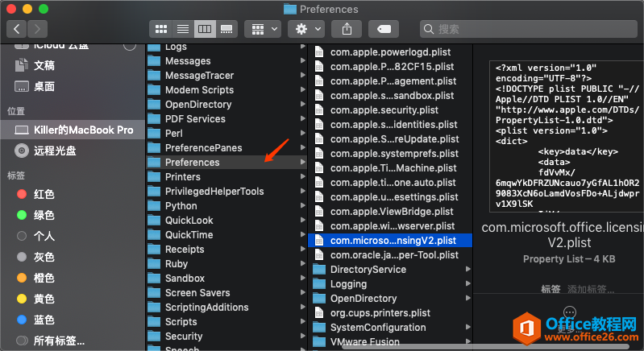Add tags in the 添加标签 field
The width and height of the screenshot is (644, 351).
pos(591,289)
